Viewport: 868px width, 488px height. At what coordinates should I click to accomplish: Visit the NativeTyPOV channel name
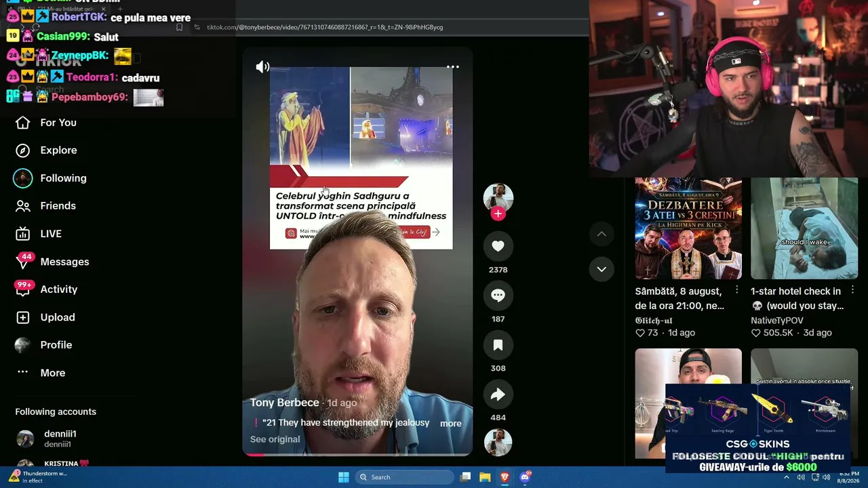tap(777, 321)
